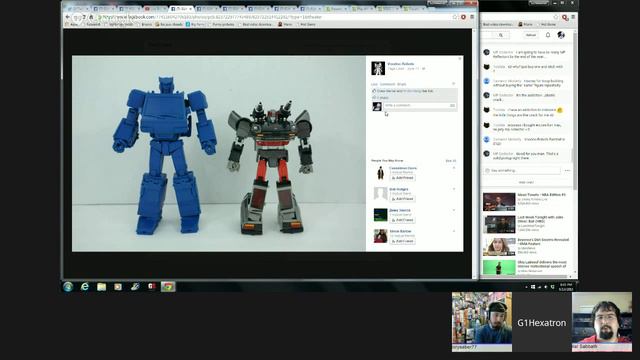Screen dimensions: 640x360
Task: Click the Facebook URL address bar
Action: tap(273, 17)
